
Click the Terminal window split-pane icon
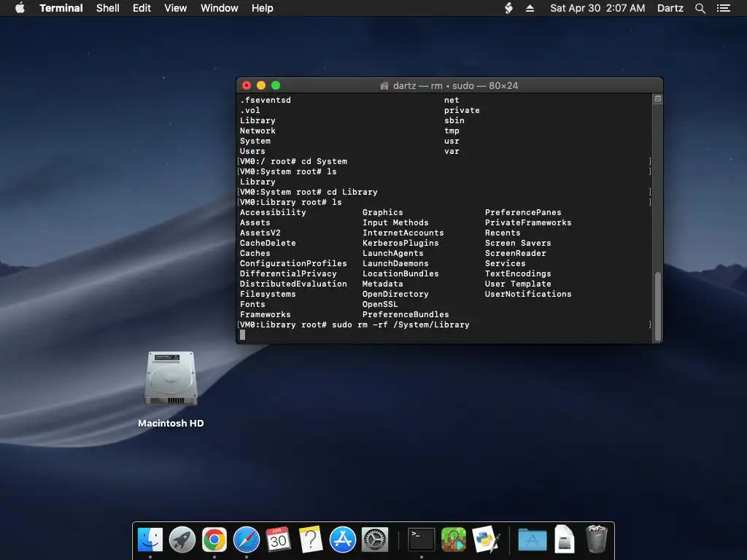[657, 99]
